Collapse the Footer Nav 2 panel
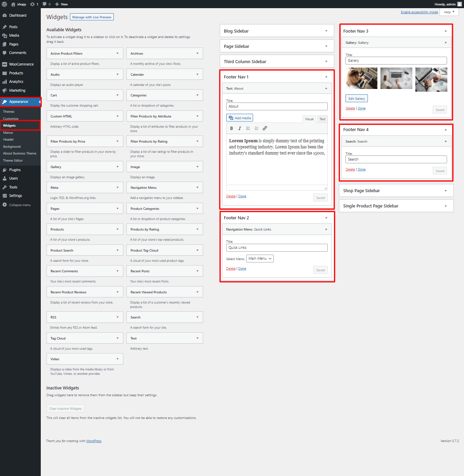 pyautogui.click(x=326, y=218)
